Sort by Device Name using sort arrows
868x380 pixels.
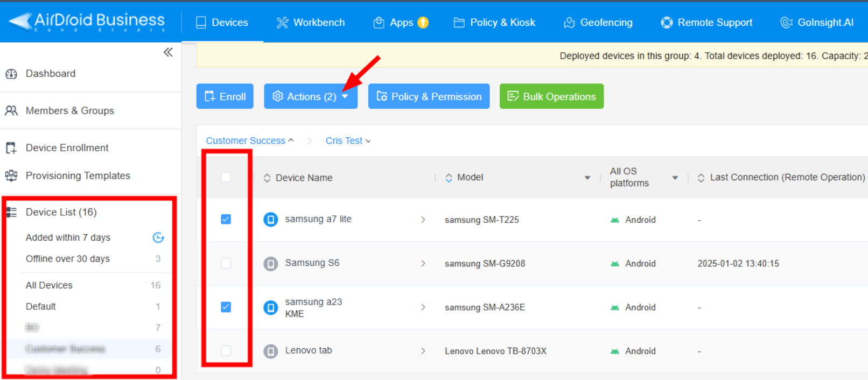point(267,178)
